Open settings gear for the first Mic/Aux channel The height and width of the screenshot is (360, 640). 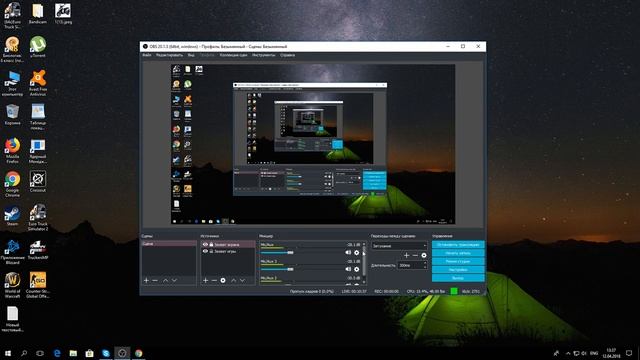pyautogui.click(x=357, y=253)
